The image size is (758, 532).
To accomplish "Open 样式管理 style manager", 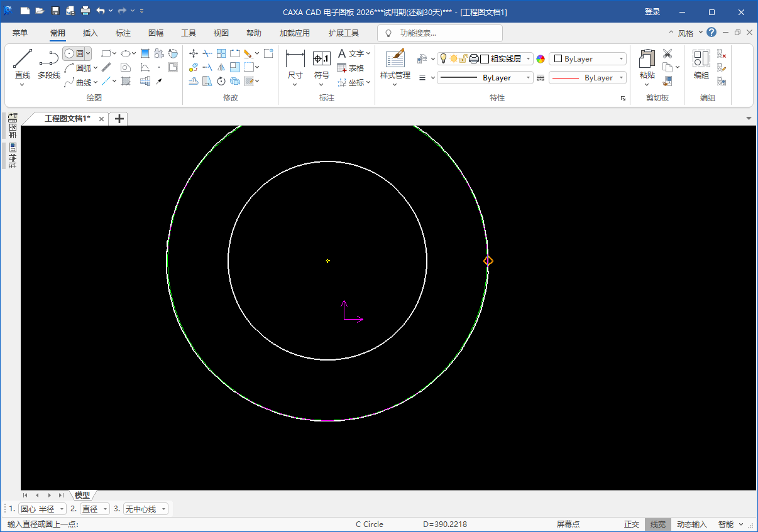I will coord(395,65).
